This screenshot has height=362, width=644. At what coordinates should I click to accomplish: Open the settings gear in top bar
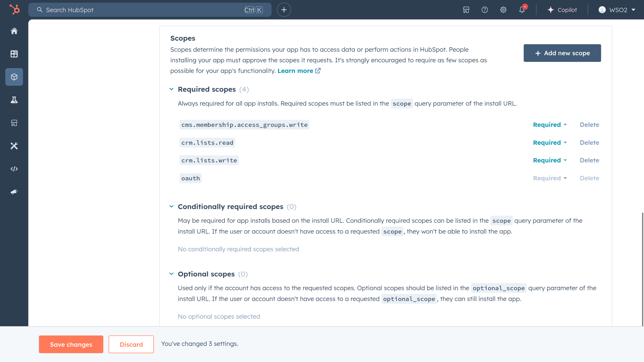pos(503,10)
